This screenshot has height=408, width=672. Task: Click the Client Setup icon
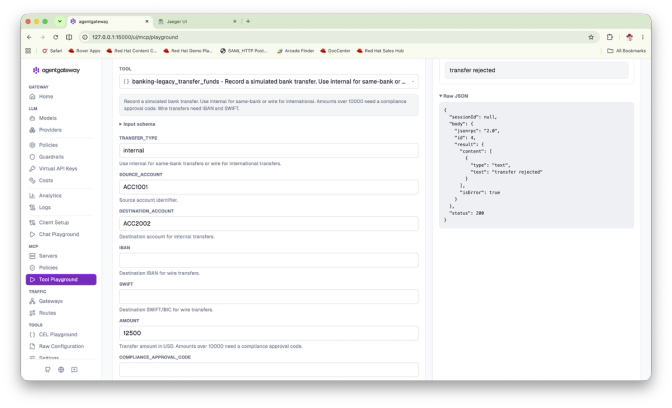coord(32,222)
